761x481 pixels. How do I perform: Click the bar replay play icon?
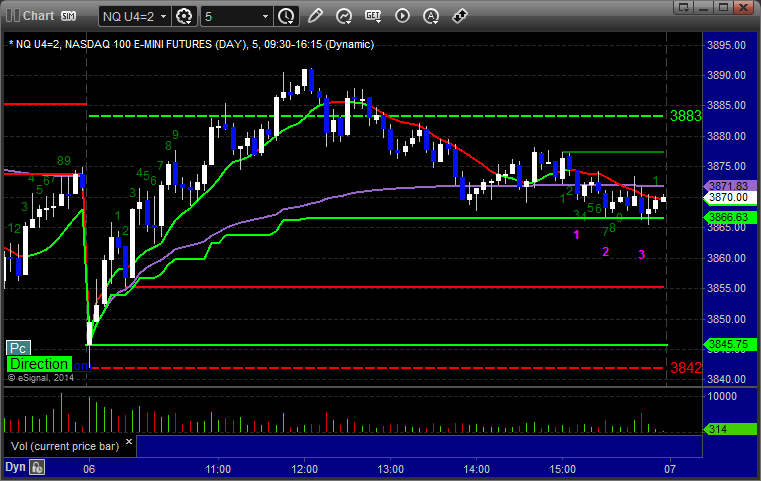[x=402, y=16]
